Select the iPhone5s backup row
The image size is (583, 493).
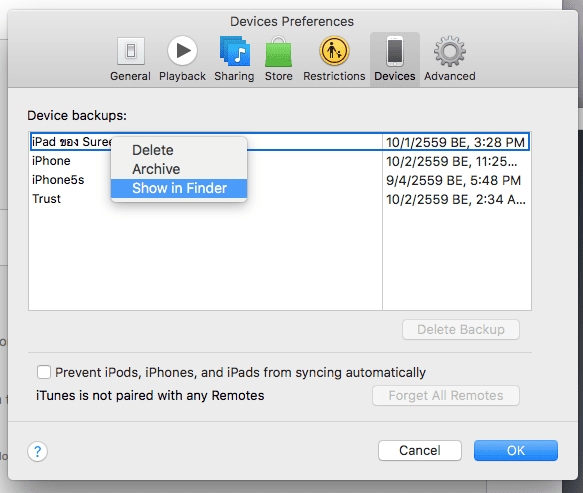[280, 180]
